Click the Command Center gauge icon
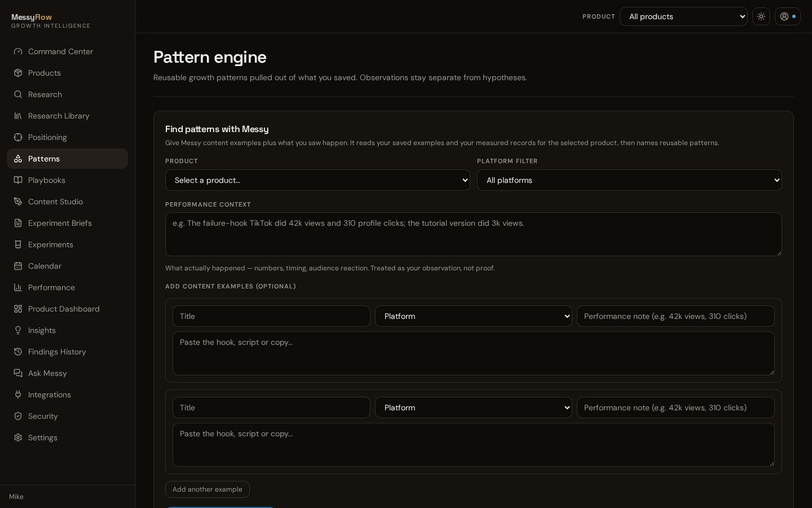The image size is (812, 508). click(18, 51)
